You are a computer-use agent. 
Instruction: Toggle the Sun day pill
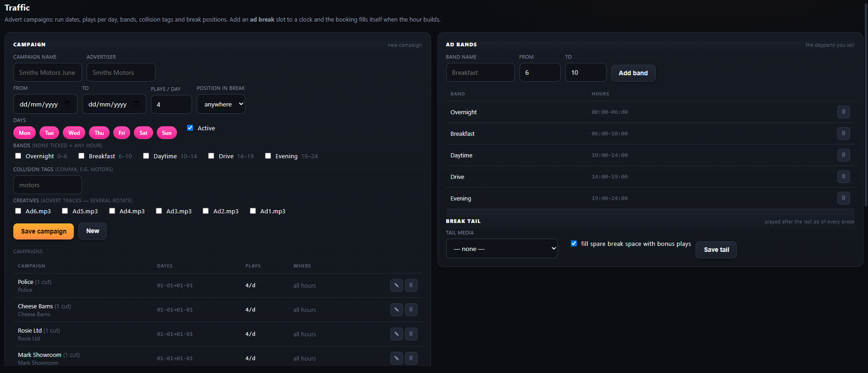(167, 133)
